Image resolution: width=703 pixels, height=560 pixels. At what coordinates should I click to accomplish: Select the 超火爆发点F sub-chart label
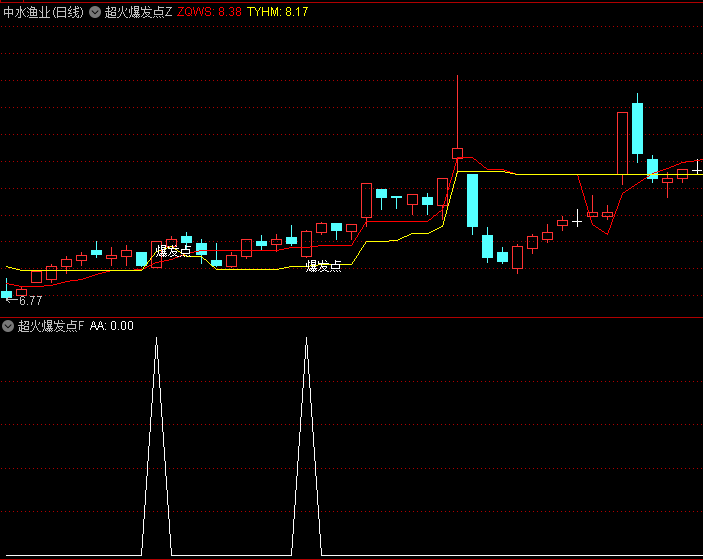pyautogui.click(x=51, y=326)
